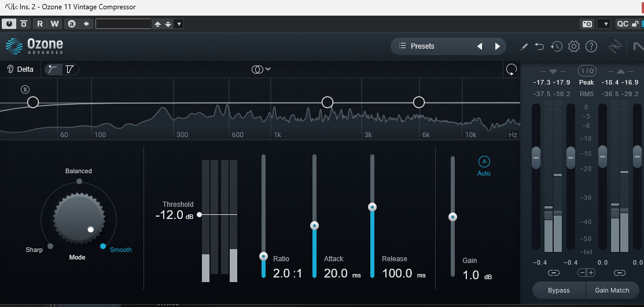This screenshot has height=307, width=644.
Task: Go to the previous Ozone preset
Action: 479,46
